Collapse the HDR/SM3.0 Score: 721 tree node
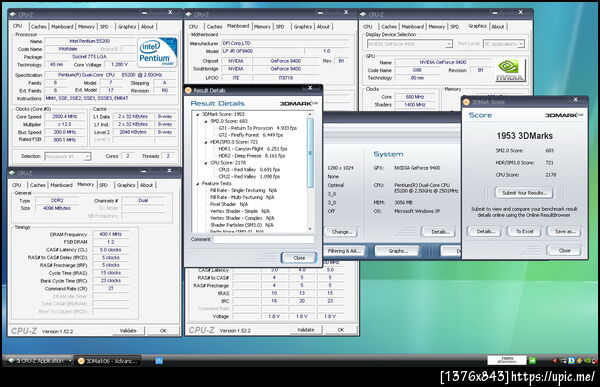 [x=205, y=142]
